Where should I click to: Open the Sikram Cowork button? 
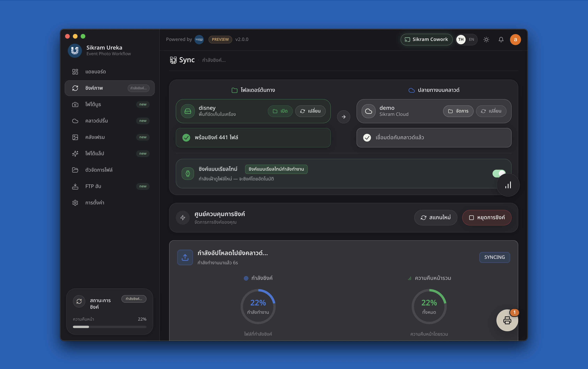(x=426, y=40)
